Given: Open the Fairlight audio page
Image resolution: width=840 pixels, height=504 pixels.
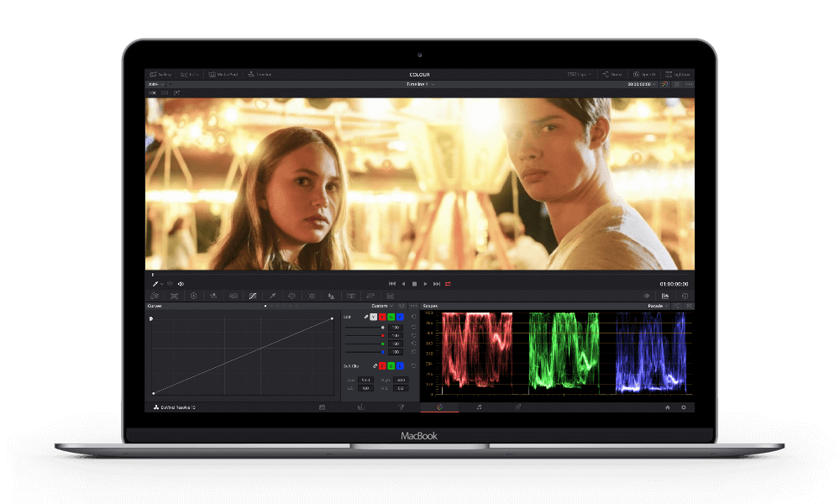Looking at the screenshot, I should 479,407.
